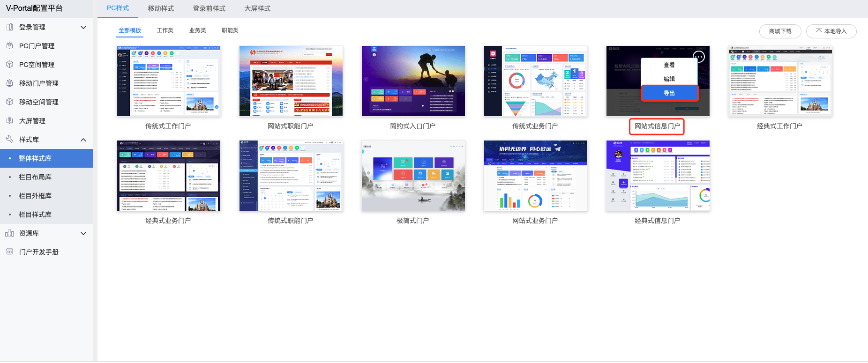Click the three-dot more icon on 网站式信息门户
Image resolution: width=868 pixels, height=363 pixels.
(x=698, y=57)
